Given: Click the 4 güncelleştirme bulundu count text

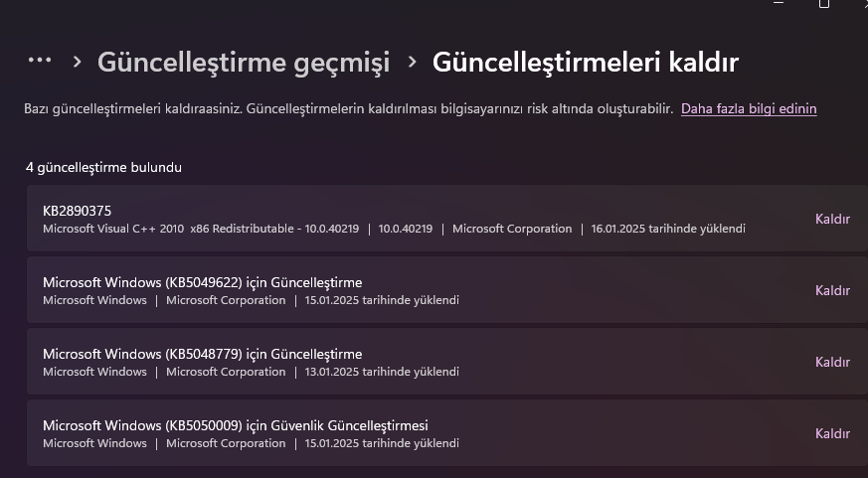Looking at the screenshot, I should point(103,167).
